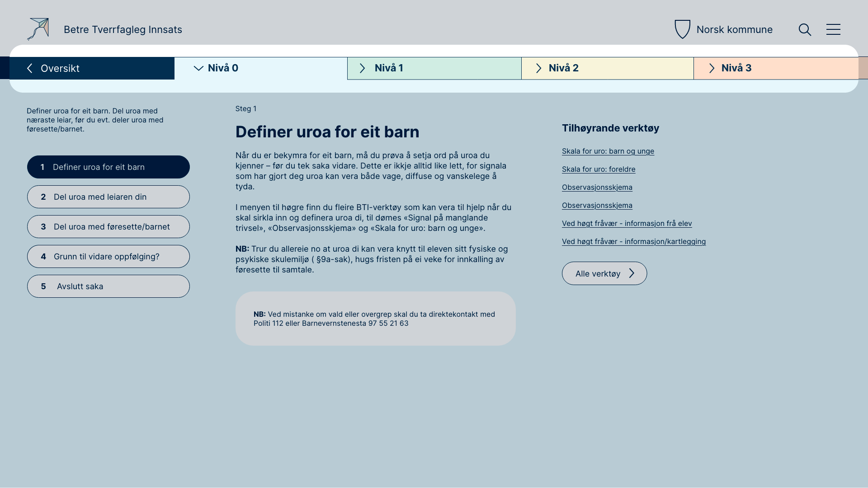This screenshot has height=488, width=868.
Task: Open first Observasjonsskjema link
Action: pos(597,188)
